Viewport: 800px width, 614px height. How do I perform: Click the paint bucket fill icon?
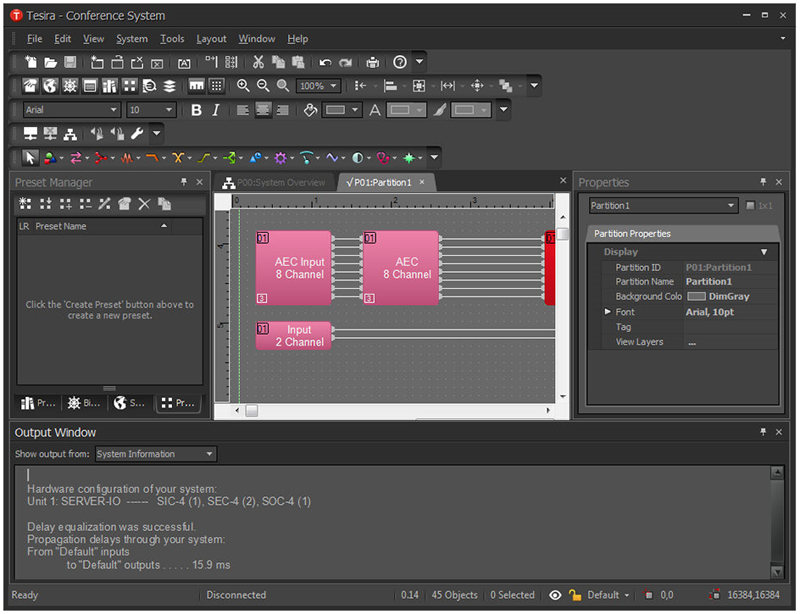pos(310,110)
